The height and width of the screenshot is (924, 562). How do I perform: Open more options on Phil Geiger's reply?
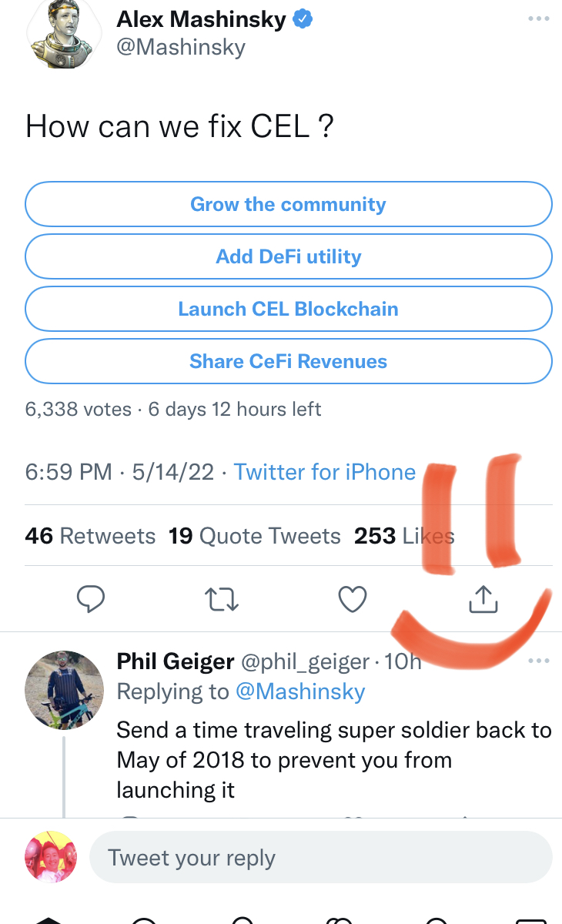click(539, 661)
